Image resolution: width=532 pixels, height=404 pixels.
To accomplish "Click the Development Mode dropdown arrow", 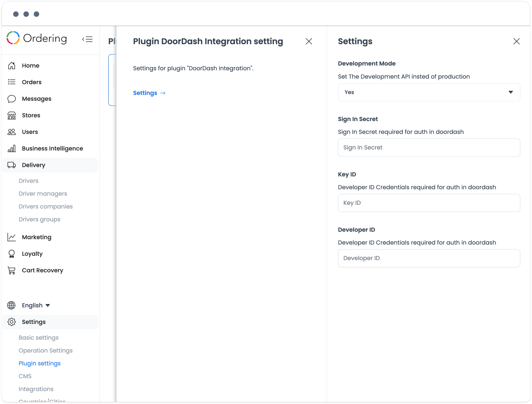I will [511, 92].
